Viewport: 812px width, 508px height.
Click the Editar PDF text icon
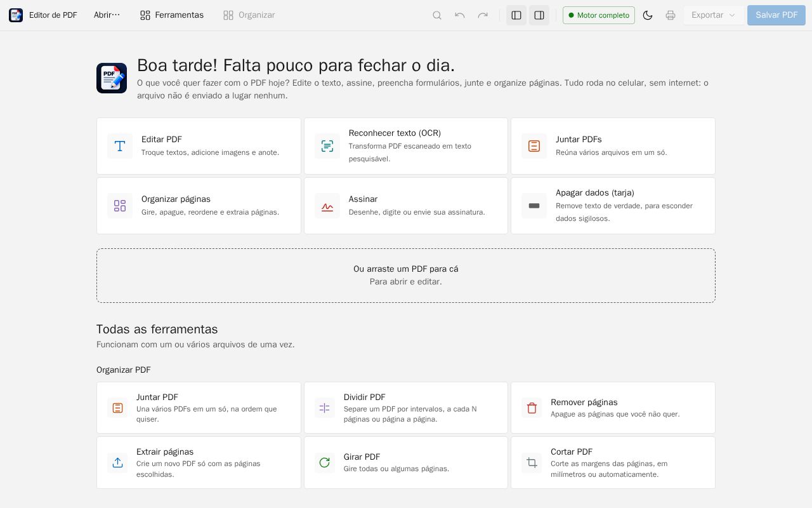120,146
